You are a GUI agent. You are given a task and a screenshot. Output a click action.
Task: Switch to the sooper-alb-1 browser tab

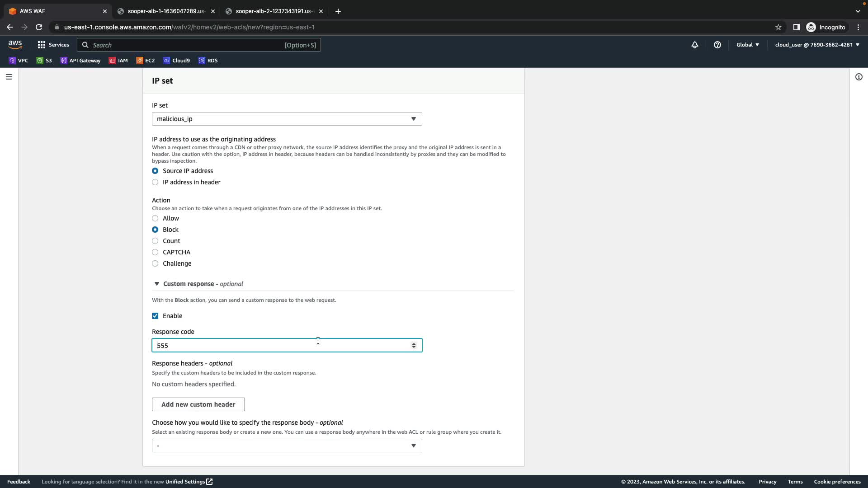pyautogui.click(x=165, y=11)
